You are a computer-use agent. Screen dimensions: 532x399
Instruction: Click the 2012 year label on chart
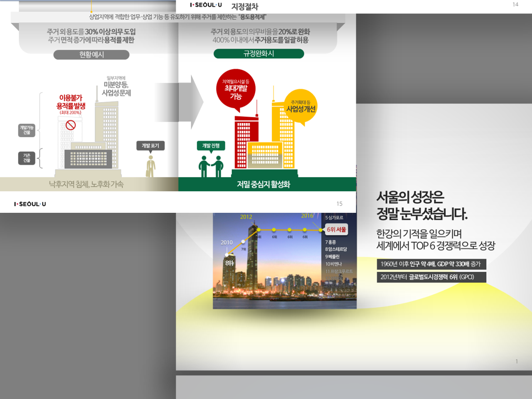(246, 217)
